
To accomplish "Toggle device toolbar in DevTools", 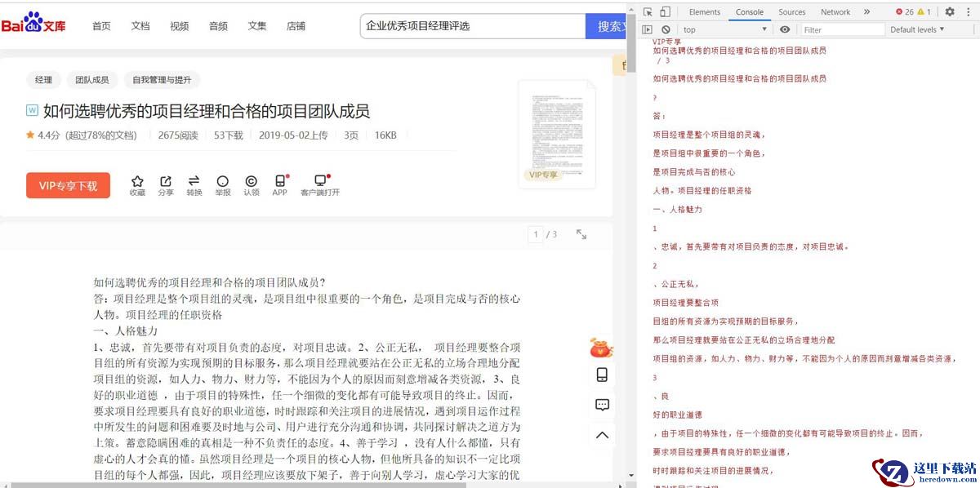I will point(665,12).
